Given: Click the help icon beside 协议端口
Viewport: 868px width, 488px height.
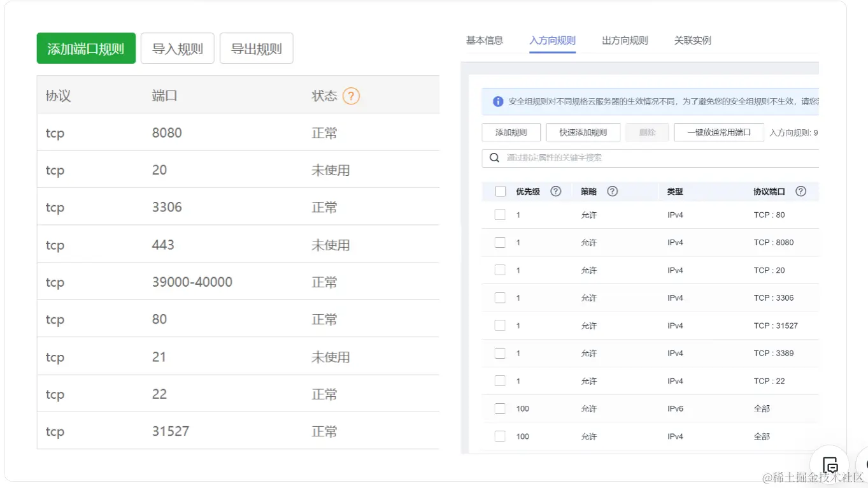Looking at the screenshot, I should (x=800, y=191).
